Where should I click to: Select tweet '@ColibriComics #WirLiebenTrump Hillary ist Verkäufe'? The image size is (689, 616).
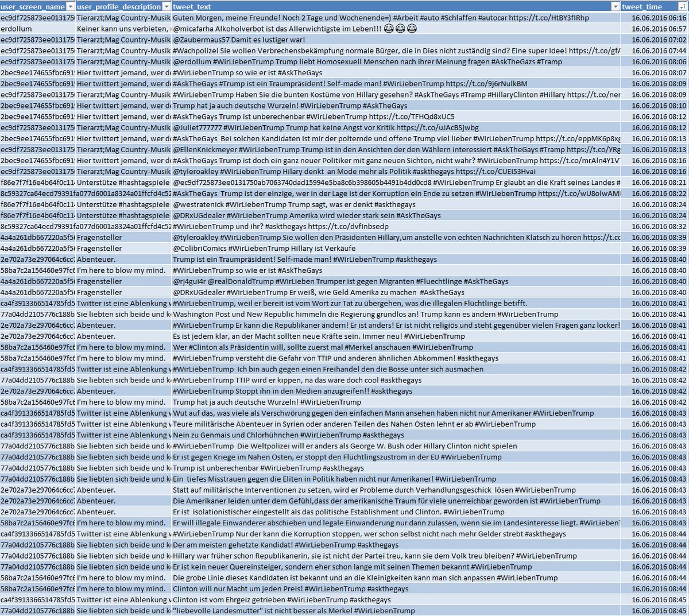point(396,248)
